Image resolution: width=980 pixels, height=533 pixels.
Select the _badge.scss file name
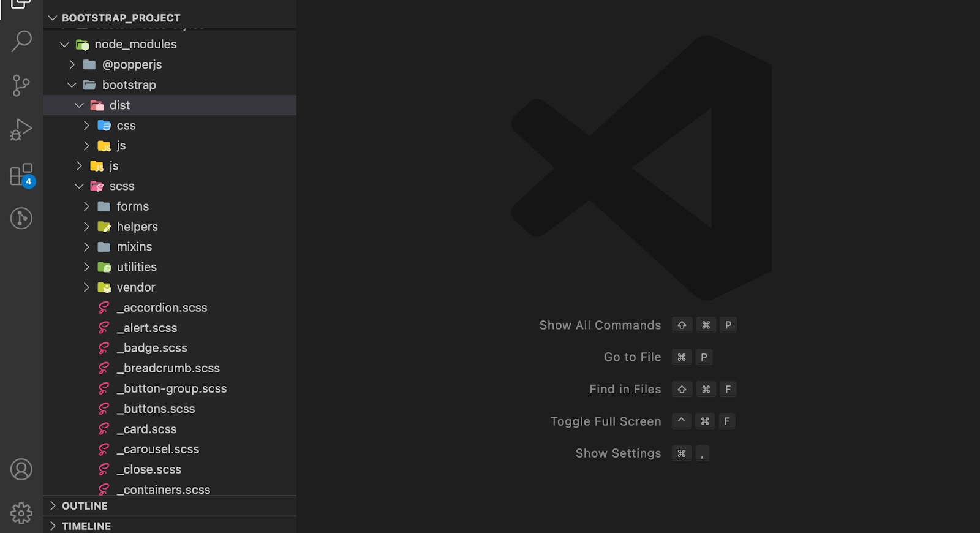click(152, 348)
